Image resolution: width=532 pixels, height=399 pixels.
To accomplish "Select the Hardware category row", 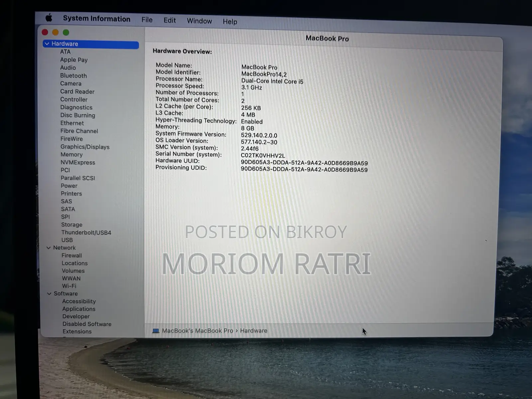I will tap(91, 44).
